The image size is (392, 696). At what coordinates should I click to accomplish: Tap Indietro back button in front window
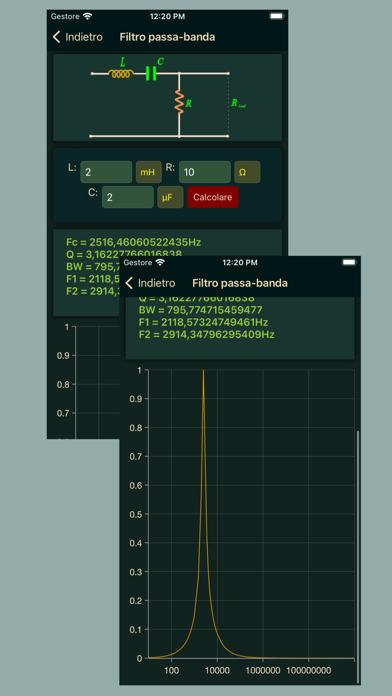point(150,283)
